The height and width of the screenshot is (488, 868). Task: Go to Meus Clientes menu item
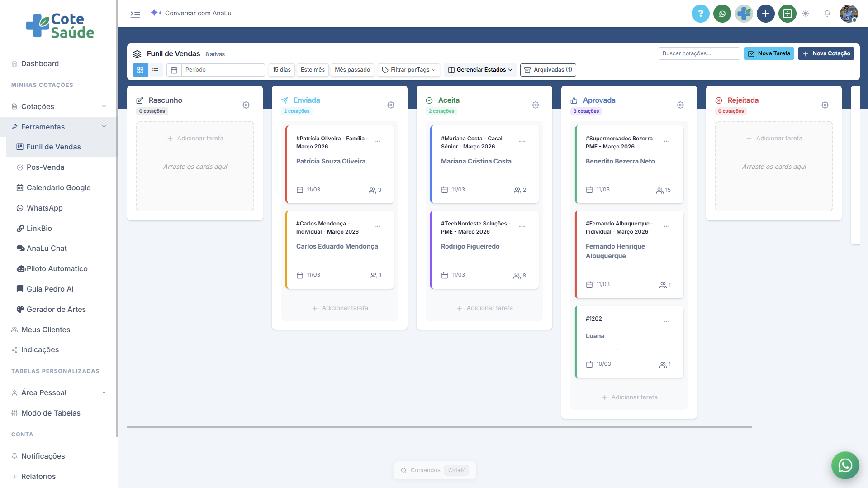click(46, 330)
